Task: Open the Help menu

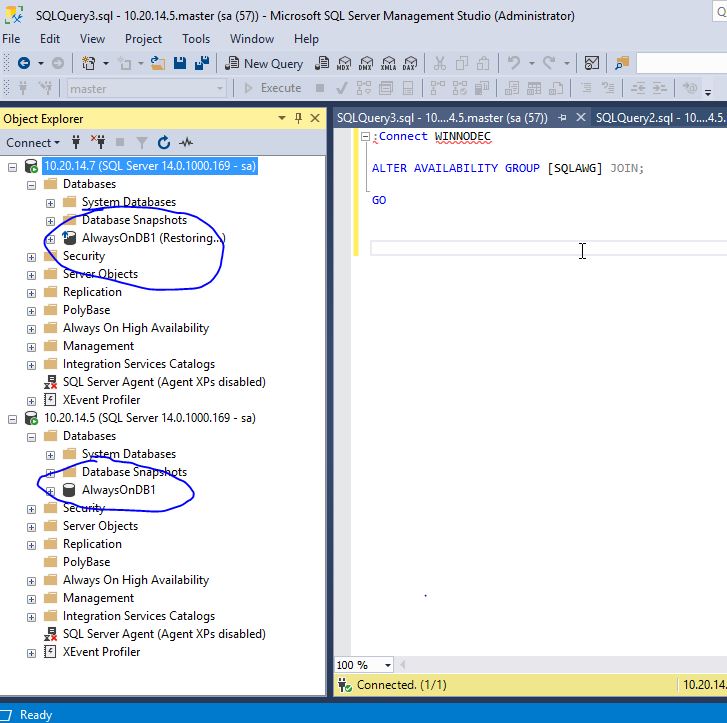Action: coord(306,39)
